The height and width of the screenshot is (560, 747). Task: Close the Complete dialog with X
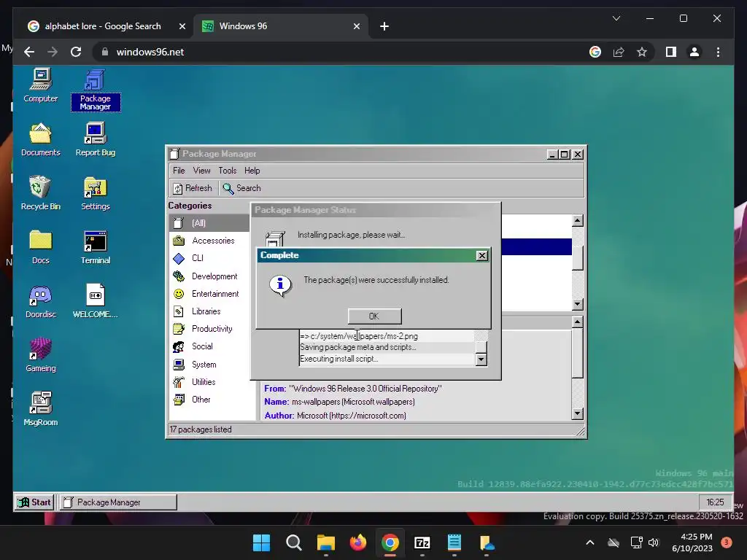482,256
